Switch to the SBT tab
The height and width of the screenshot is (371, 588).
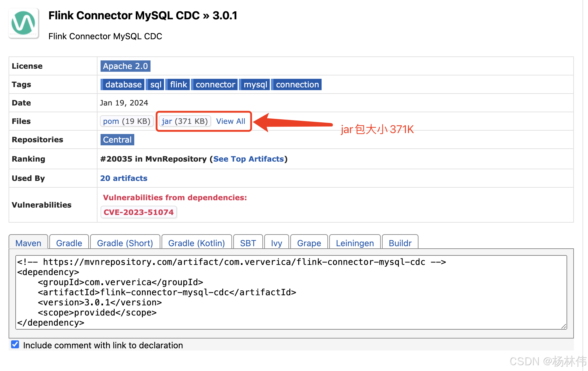click(x=248, y=243)
